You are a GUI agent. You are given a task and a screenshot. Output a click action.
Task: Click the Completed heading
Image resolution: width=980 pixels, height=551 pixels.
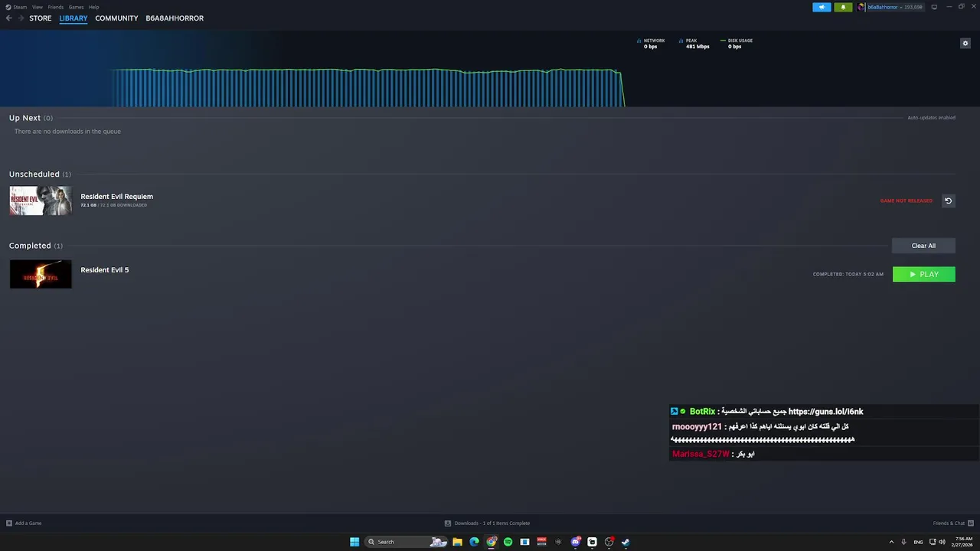click(30, 246)
